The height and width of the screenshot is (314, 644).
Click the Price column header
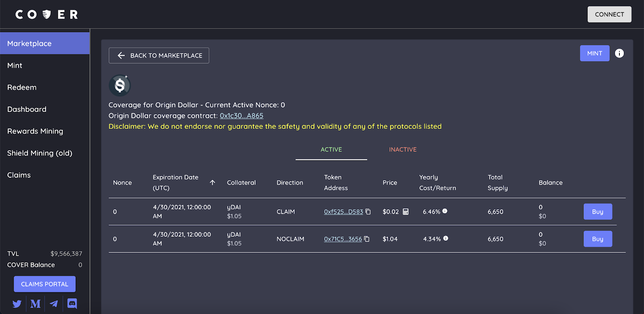coord(390,182)
